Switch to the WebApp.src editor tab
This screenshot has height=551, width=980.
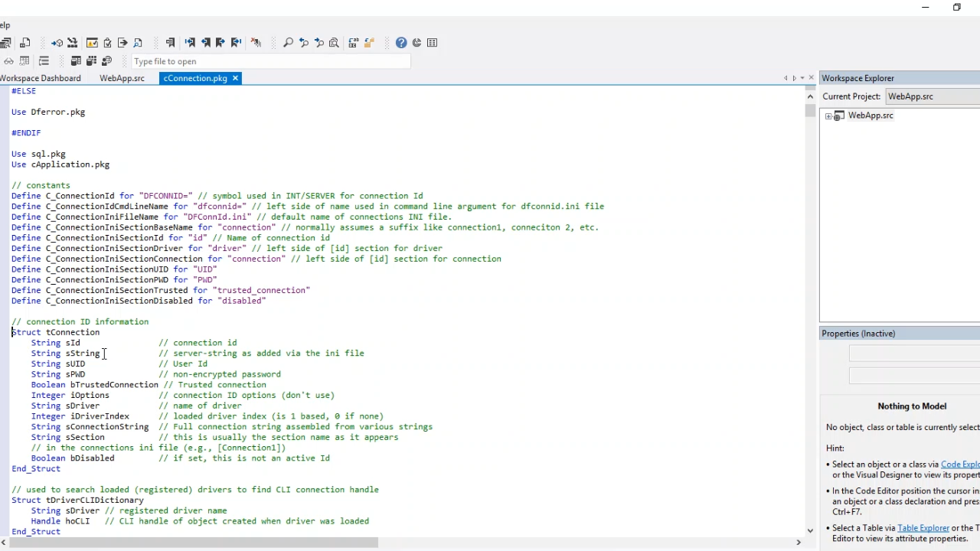point(122,78)
